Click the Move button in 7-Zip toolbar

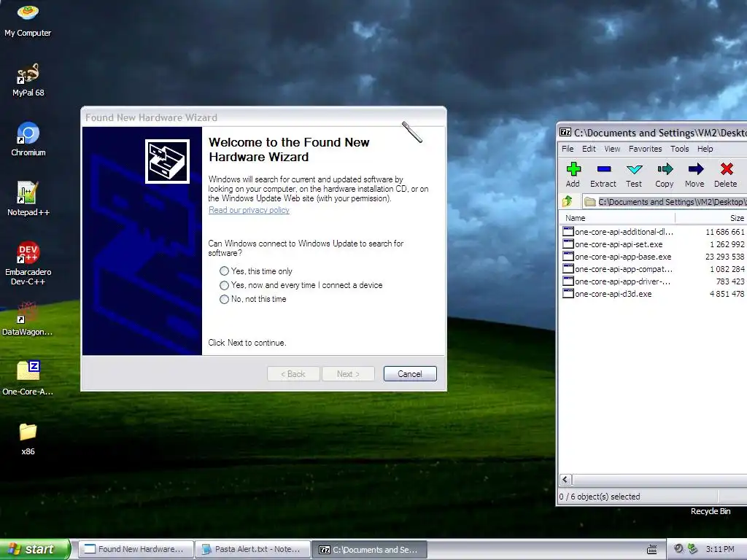coord(694,175)
